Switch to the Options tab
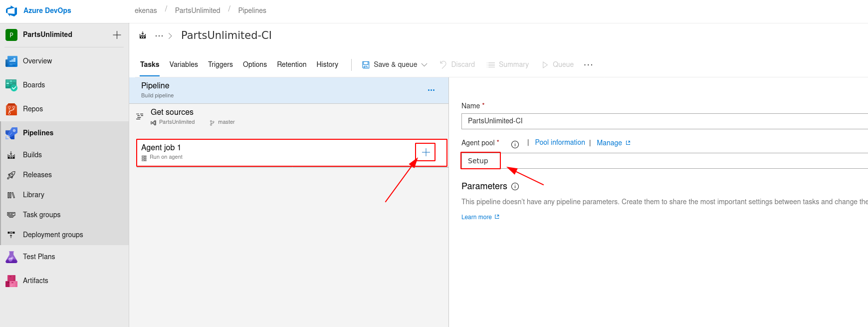The width and height of the screenshot is (868, 327). [255, 64]
